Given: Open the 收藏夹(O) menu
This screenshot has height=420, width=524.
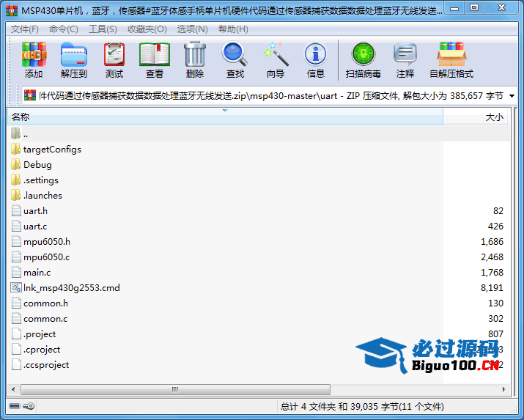Looking at the screenshot, I should [x=147, y=29].
